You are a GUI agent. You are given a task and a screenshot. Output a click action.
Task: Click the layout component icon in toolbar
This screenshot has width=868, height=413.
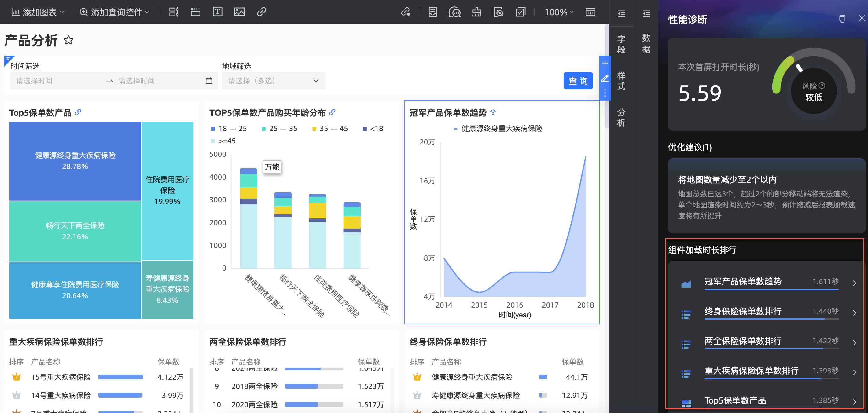[x=174, y=12]
